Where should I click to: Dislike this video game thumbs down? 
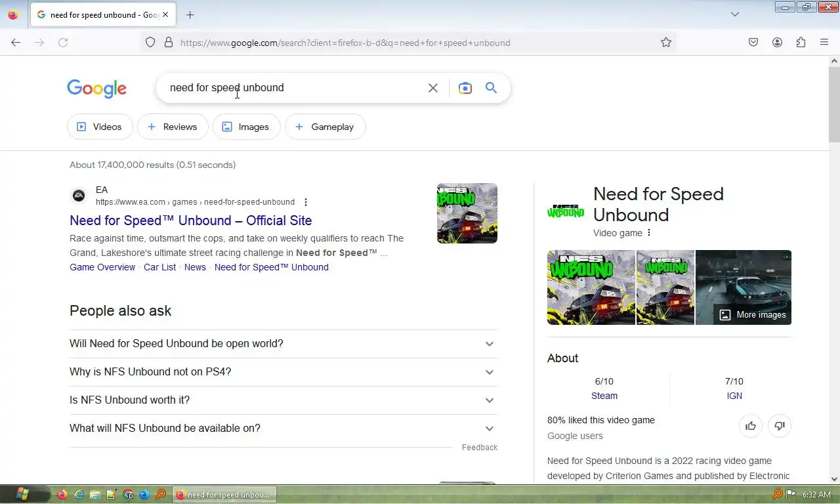click(x=780, y=426)
